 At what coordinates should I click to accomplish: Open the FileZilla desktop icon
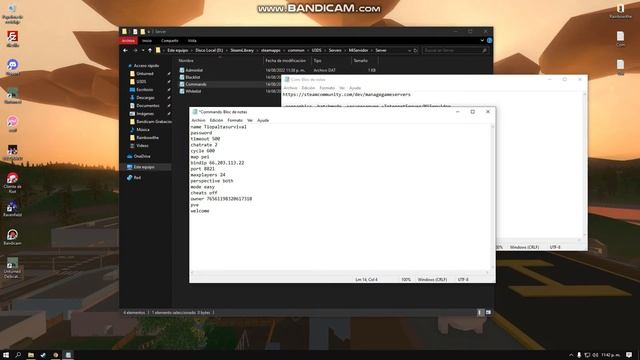tap(12, 38)
